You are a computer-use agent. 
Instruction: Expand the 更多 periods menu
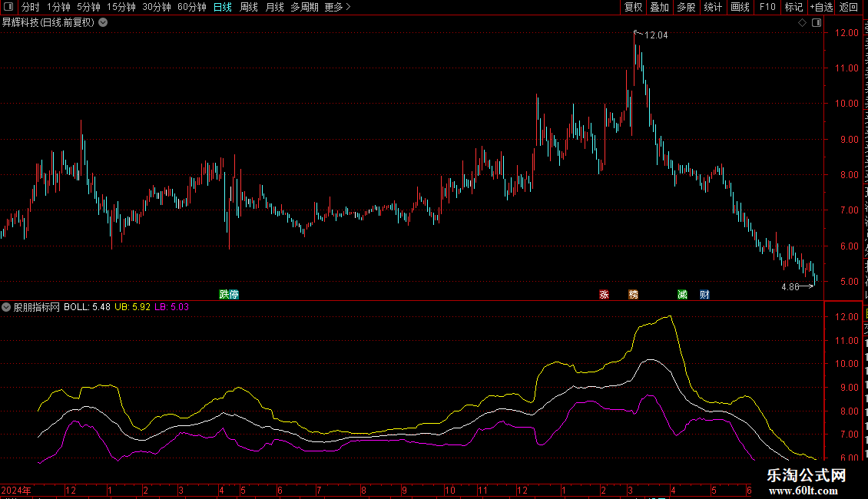(338, 7)
